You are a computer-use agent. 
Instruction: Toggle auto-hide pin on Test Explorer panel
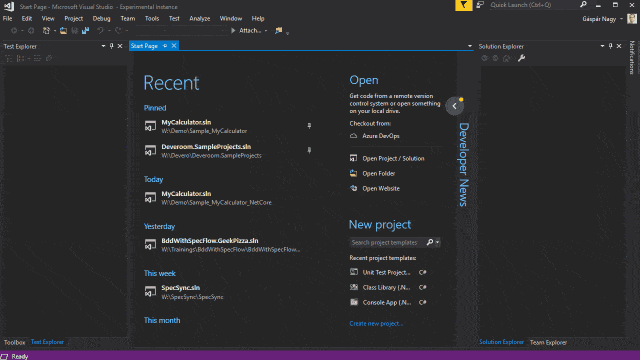coord(111,46)
